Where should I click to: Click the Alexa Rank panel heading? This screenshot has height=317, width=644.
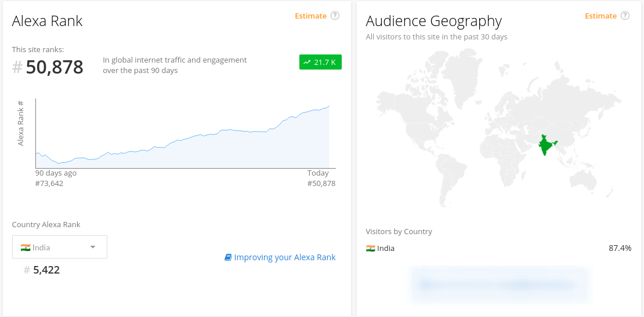click(47, 21)
